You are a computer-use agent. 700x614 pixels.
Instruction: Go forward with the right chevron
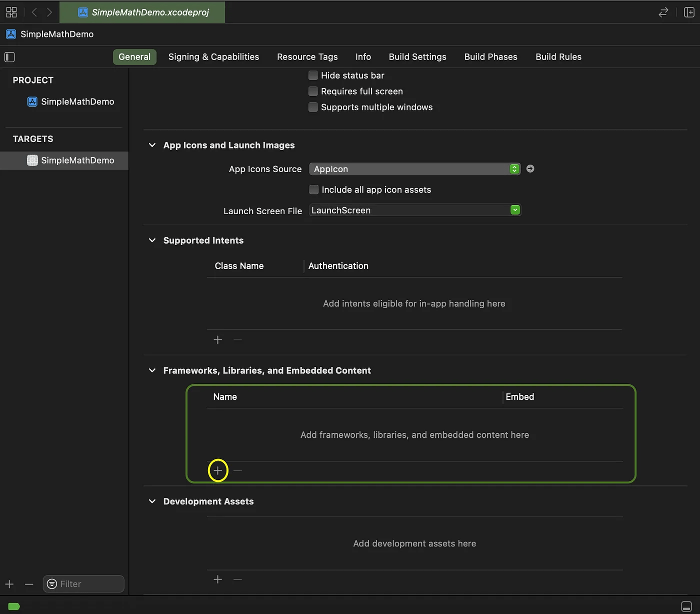pos(49,12)
